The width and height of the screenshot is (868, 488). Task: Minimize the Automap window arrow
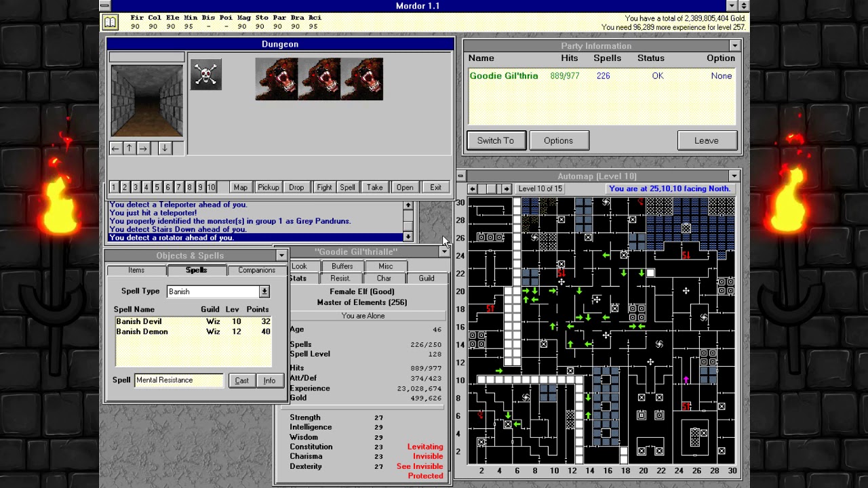pos(734,176)
